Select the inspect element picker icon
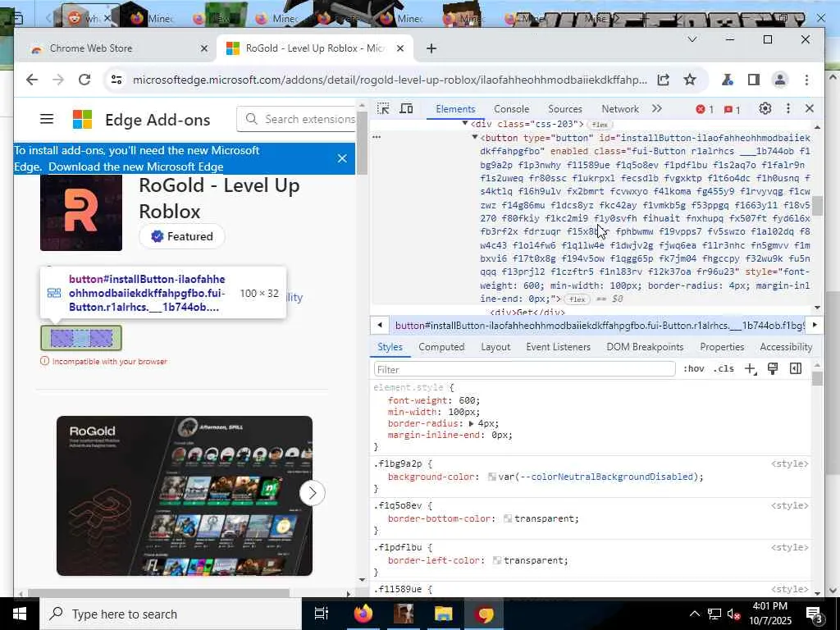Screen dimensions: 840x630 [383, 109]
